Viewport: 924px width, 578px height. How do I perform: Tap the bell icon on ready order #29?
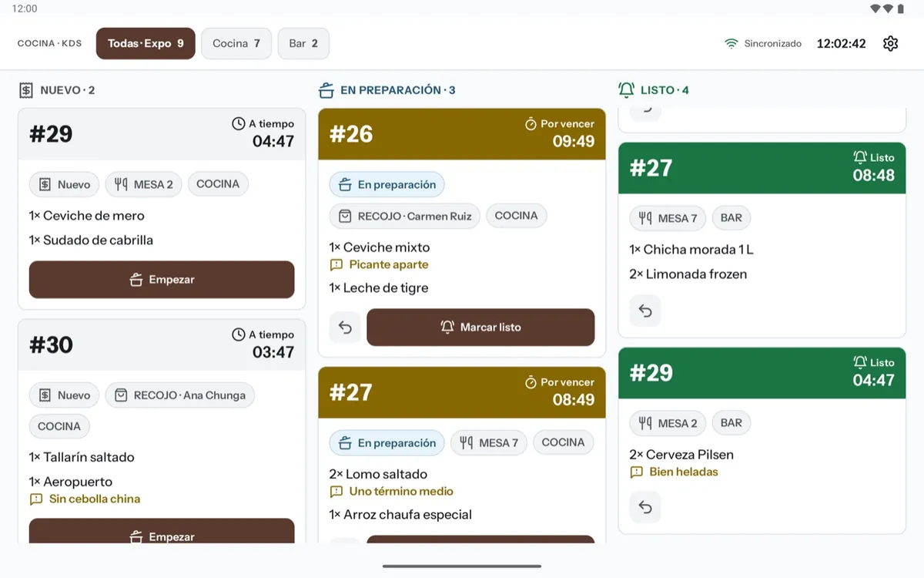click(x=860, y=362)
